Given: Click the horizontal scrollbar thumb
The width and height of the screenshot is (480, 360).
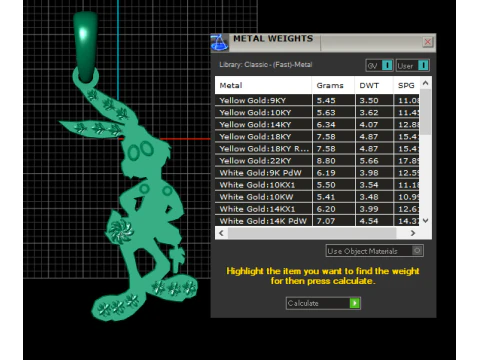Looking at the screenshot, I should point(312,233).
